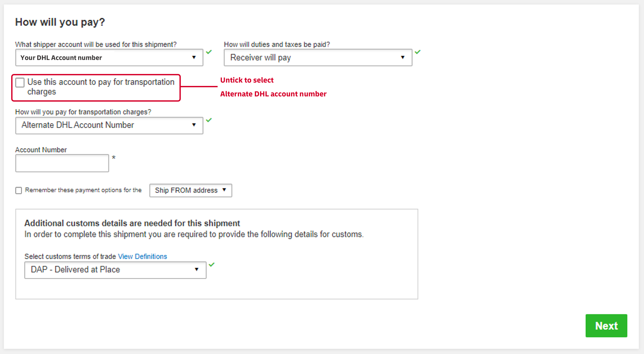Click the green checkmark beside shipper account dropdown

209,52
